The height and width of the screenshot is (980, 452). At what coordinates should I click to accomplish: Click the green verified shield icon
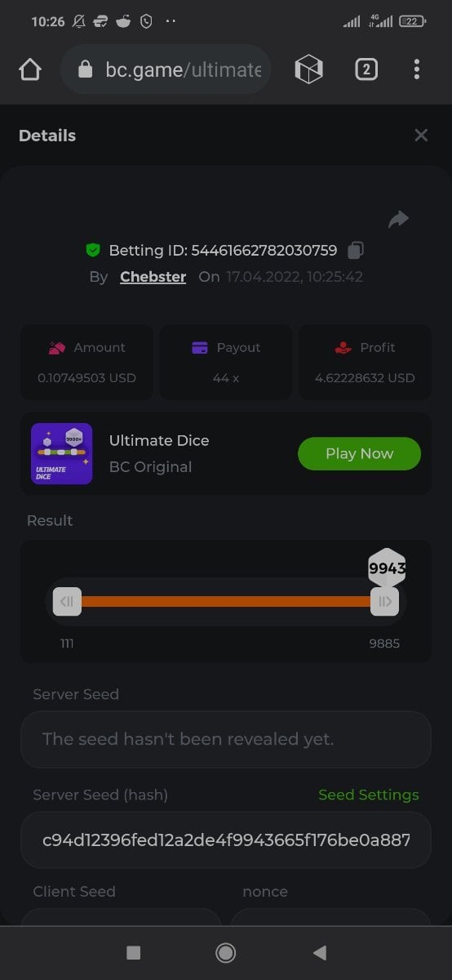point(93,250)
